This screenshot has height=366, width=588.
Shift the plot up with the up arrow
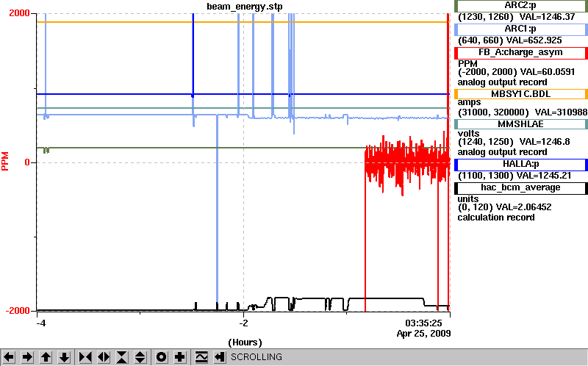[x=46, y=356]
